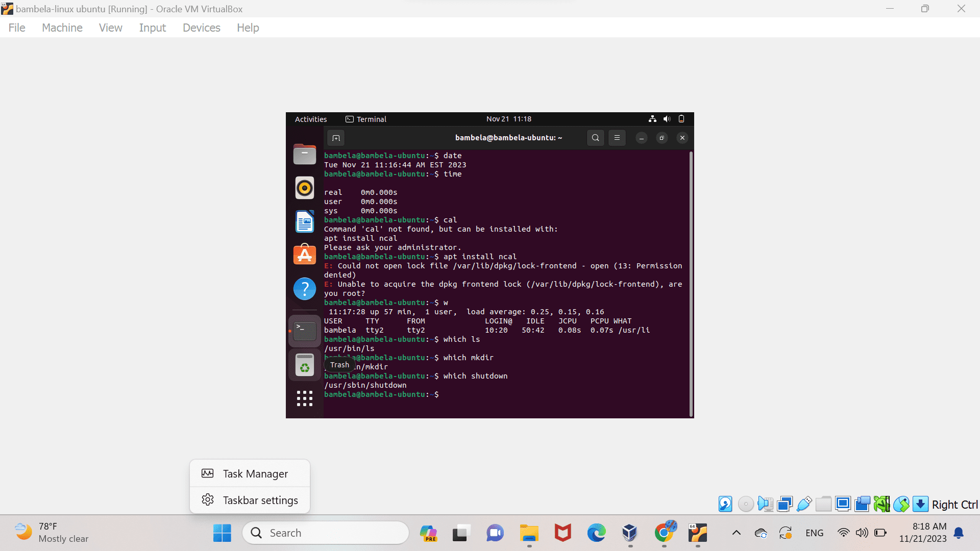Click the running VM taskbar icon

point(698,533)
